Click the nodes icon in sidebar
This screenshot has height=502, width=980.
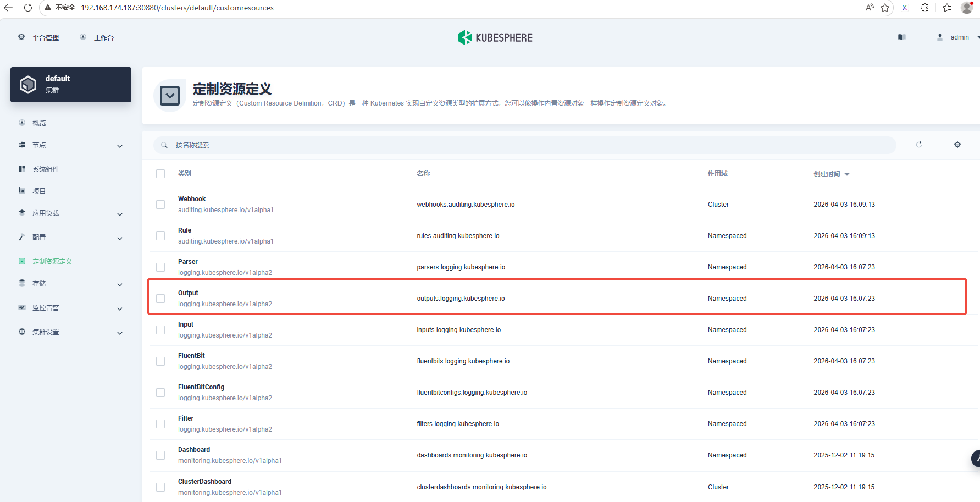[x=22, y=145]
